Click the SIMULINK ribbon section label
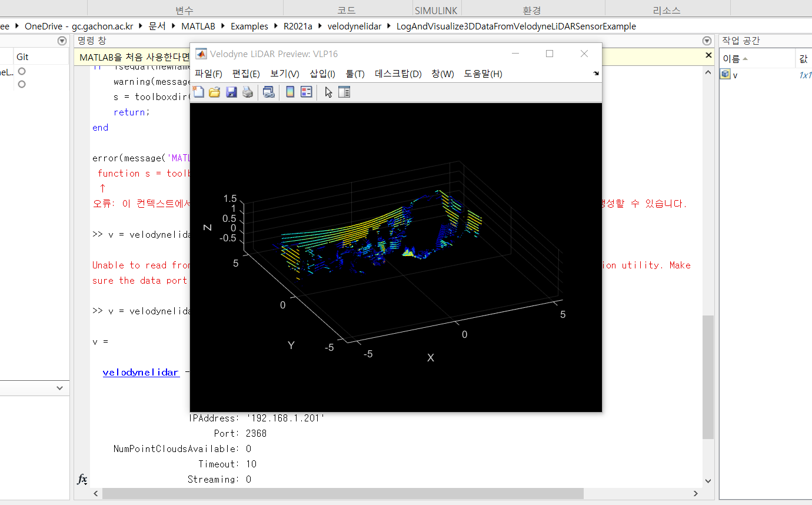The height and width of the screenshot is (505, 812). click(x=436, y=10)
